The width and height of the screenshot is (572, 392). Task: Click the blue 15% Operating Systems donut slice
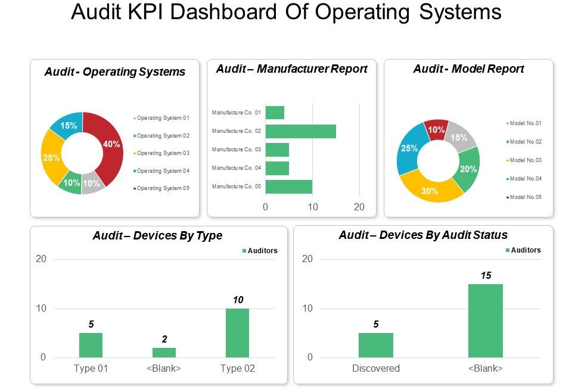(x=67, y=126)
